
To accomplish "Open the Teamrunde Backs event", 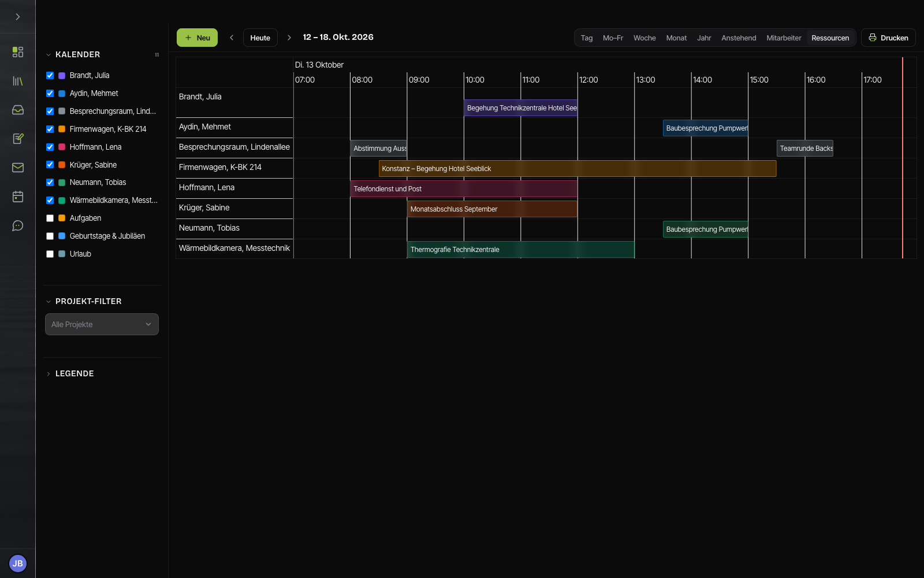I will tap(805, 149).
